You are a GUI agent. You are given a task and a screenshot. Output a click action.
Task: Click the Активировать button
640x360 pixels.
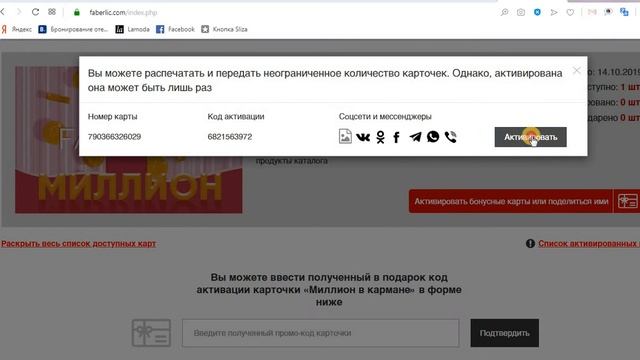tap(530, 137)
